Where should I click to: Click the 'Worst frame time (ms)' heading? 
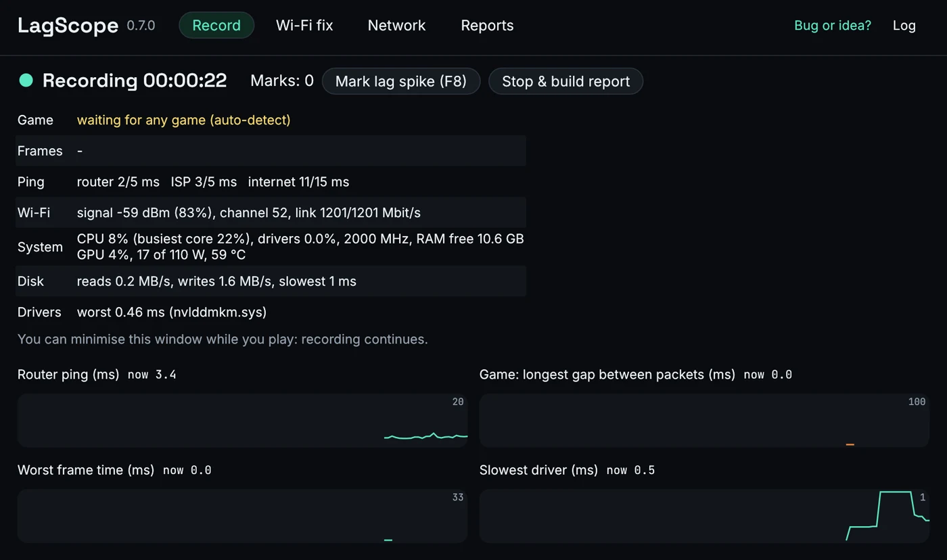(x=86, y=469)
